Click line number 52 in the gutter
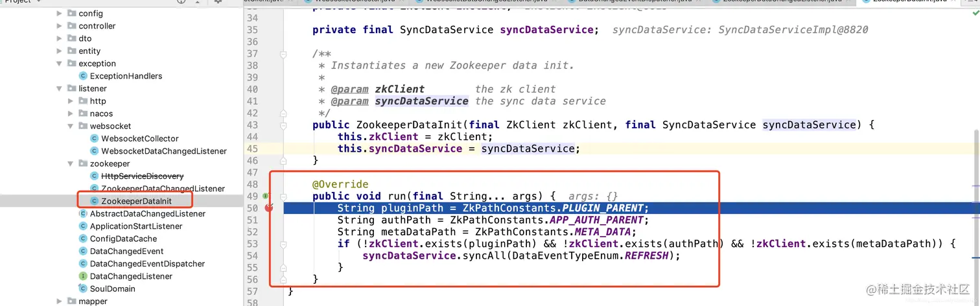 [252, 232]
